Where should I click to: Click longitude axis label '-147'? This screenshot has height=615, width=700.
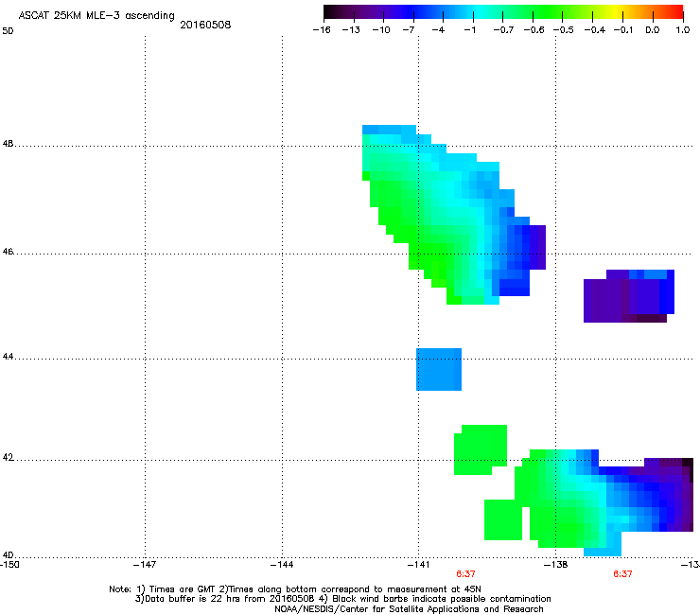(x=145, y=565)
